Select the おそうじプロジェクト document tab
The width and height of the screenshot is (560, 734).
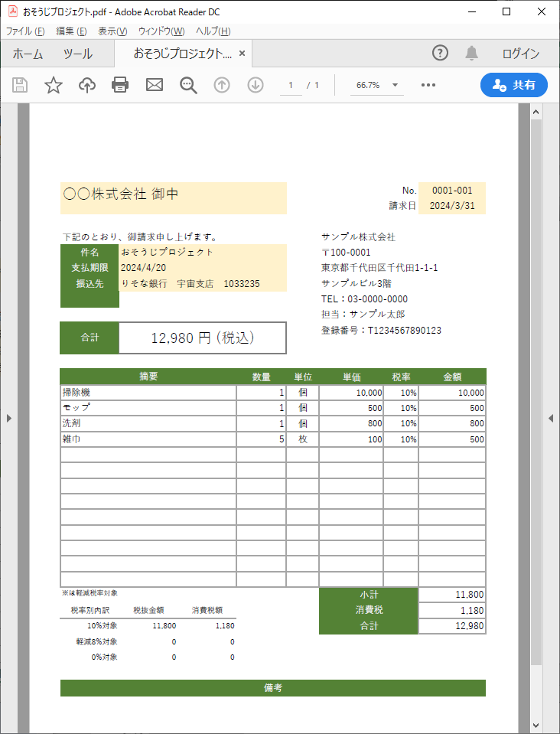[x=182, y=54]
